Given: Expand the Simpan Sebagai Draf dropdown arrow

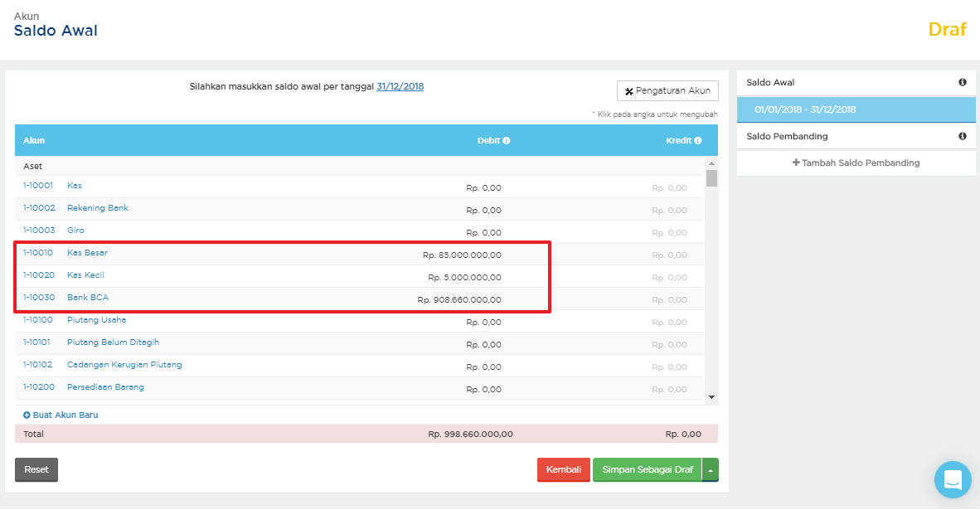Looking at the screenshot, I should (710, 469).
